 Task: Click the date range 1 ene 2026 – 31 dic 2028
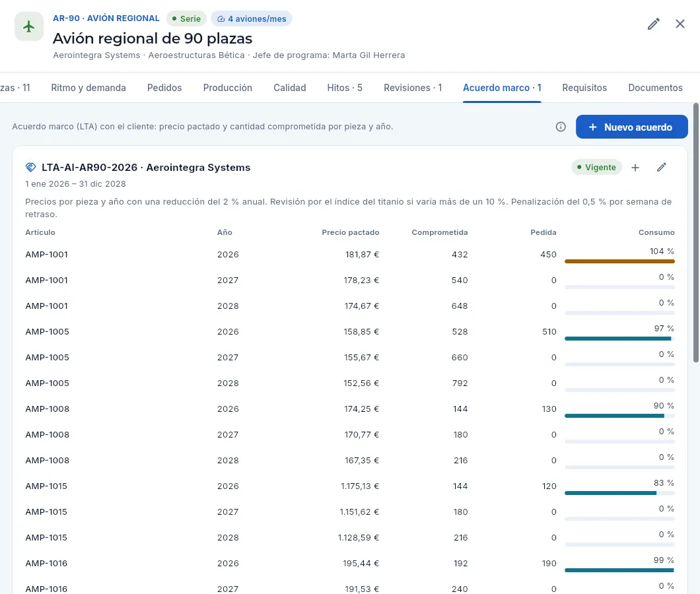[75, 184]
